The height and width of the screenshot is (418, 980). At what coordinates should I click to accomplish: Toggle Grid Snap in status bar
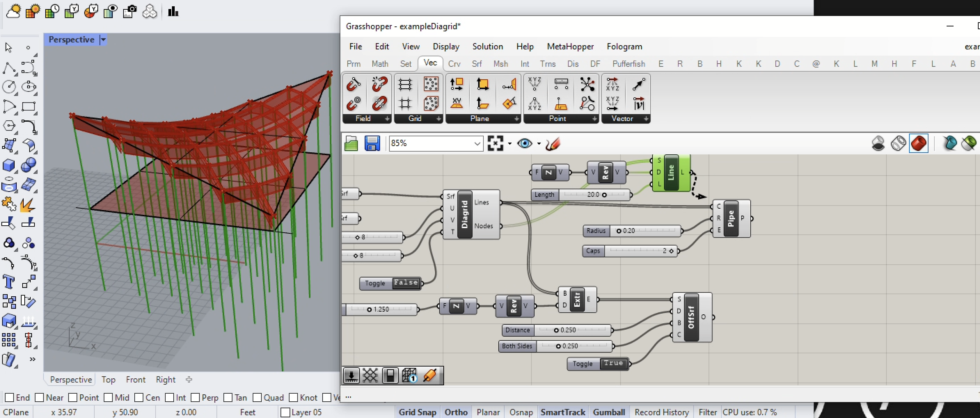click(417, 412)
